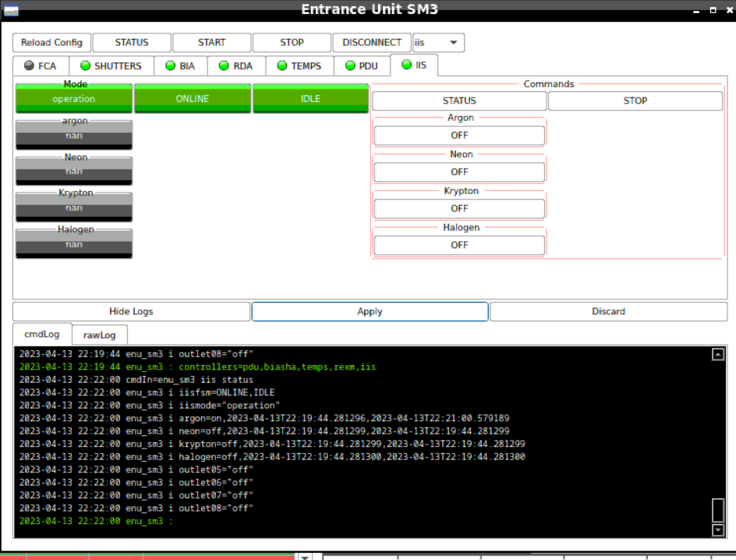Click the log scrollbar up arrow

[x=718, y=355]
